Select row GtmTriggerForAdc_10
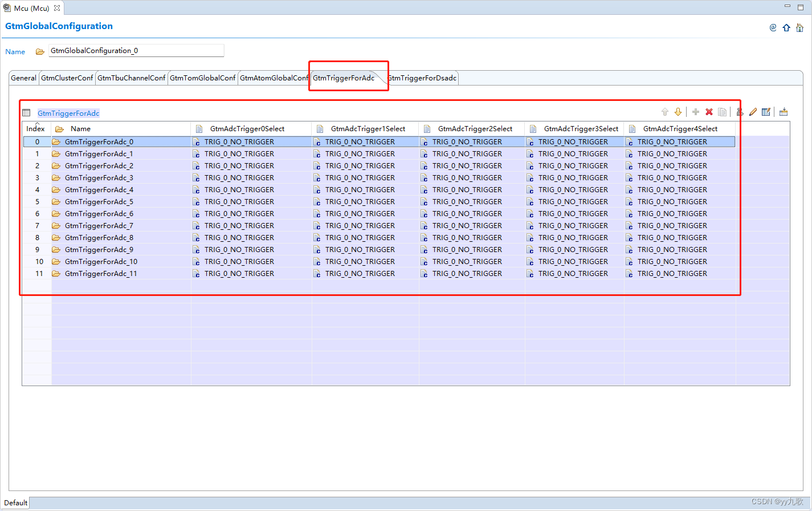Screen dimensions: 812x511 click(x=379, y=262)
